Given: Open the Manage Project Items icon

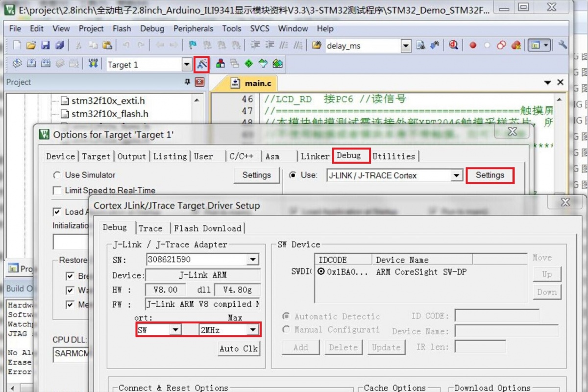Looking at the screenshot, I should point(220,64).
